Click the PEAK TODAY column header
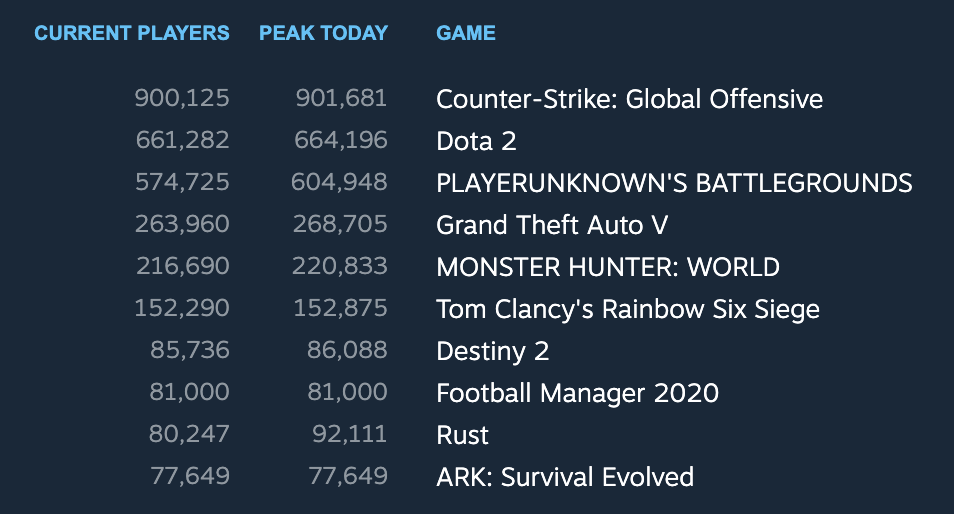Screen dimensions: 954x514 pyautogui.click(x=323, y=33)
